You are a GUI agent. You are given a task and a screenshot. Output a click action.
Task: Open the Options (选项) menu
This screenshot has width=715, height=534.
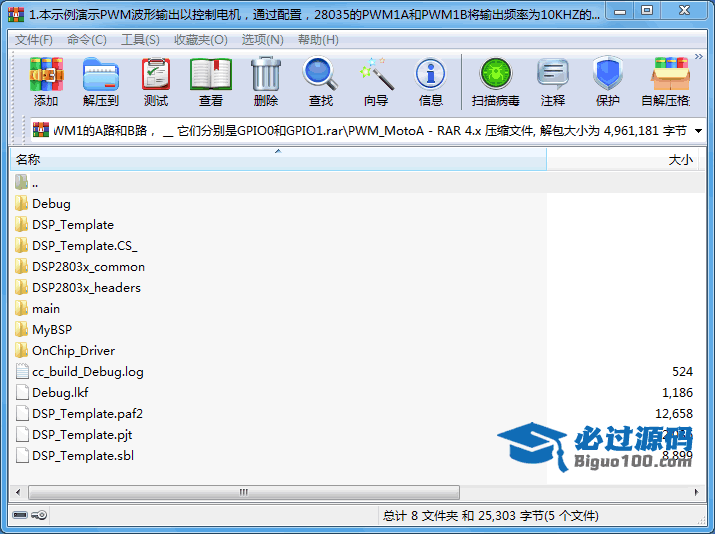(263, 40)
